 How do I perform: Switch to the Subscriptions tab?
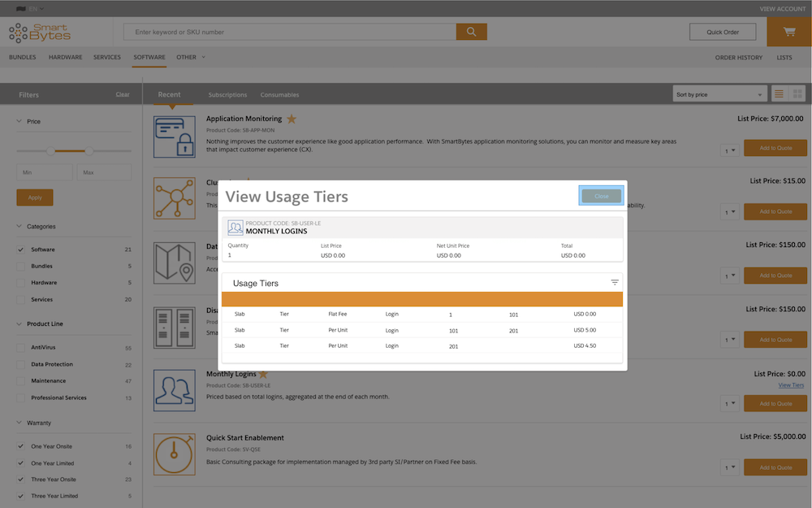click(x=227, y=95)
